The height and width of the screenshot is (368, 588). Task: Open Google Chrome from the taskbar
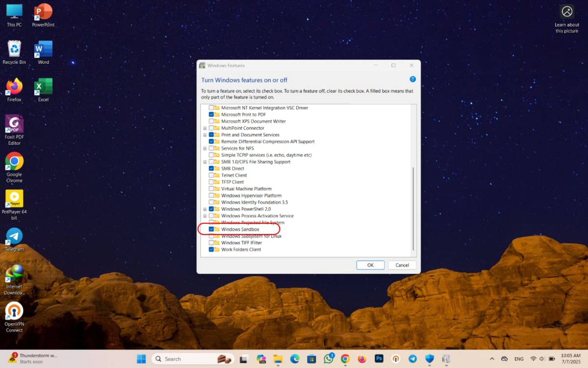click(x=345, y=358)
